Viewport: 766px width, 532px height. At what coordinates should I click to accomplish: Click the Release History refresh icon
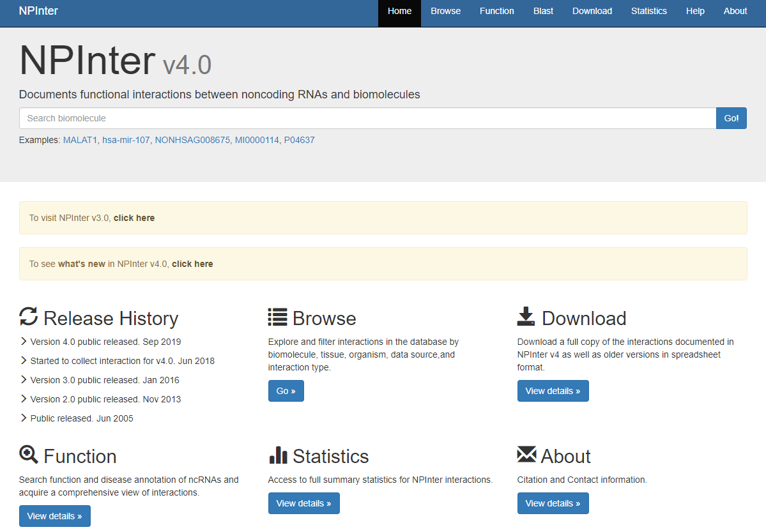click(29, 317)
